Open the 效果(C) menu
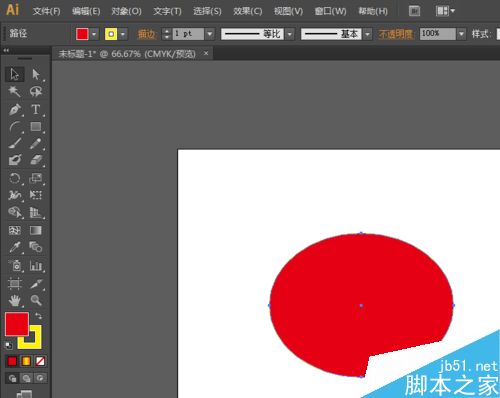 [247, 11]
